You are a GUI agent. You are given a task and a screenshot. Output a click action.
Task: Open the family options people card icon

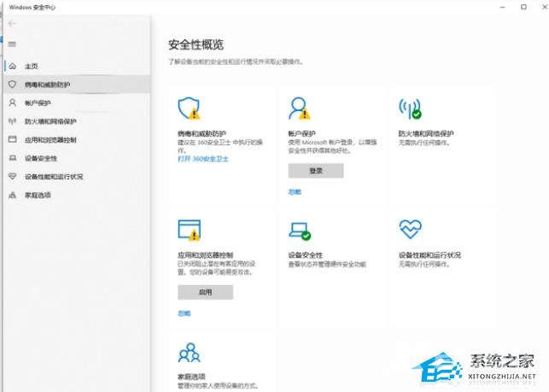tap(189, 353)
